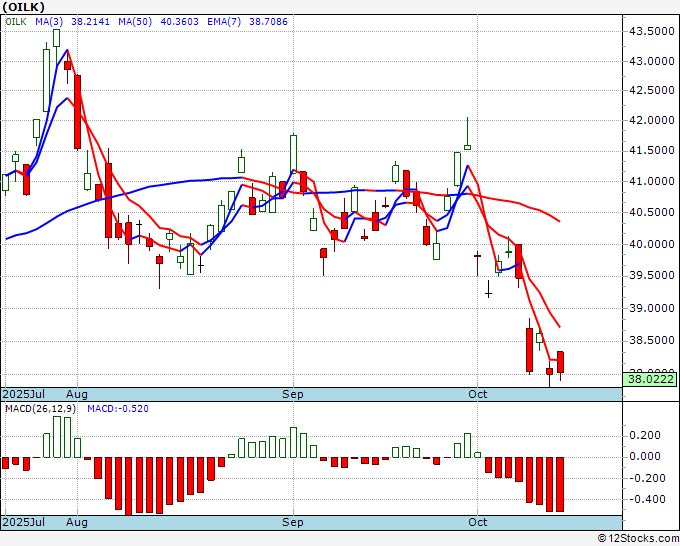This screenshot has height=546, width=680.
Task: Click the 39.5000 price axis label
Action: 652,275
